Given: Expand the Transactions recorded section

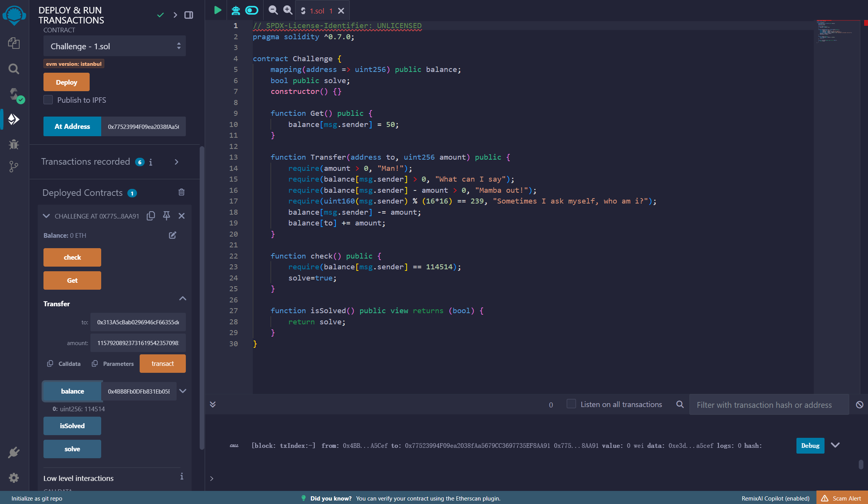Looking at the screenshot, I should tap(177, 162).
